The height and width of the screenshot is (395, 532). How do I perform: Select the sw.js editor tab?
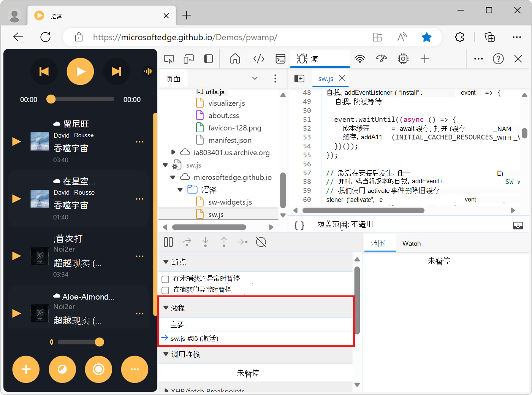(x=325, y=78)
